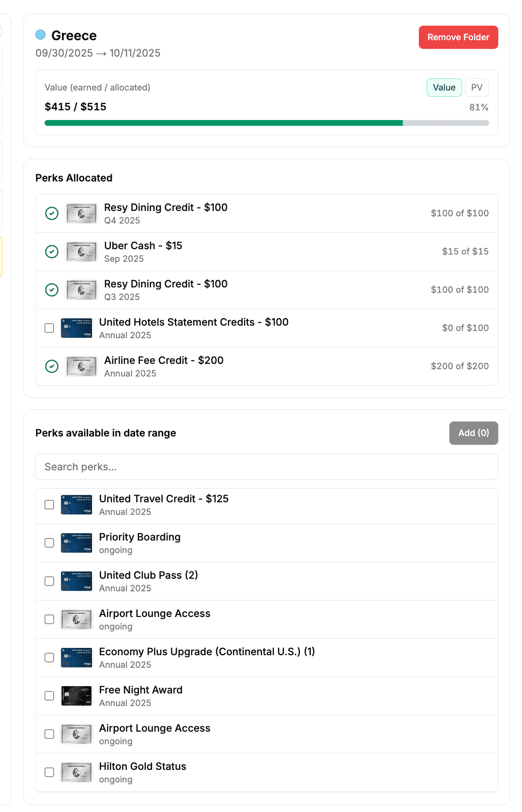Click the blue dot icon beside Greece

tap(41, 34)
